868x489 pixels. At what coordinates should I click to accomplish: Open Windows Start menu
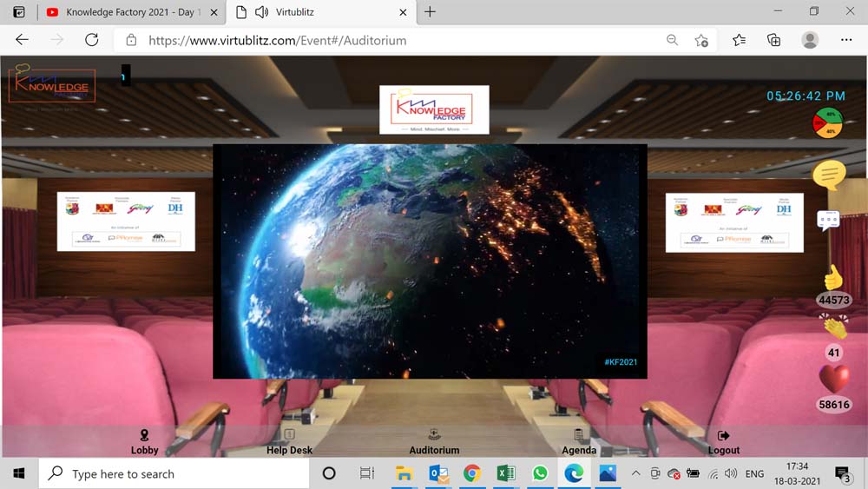[19, 473]
